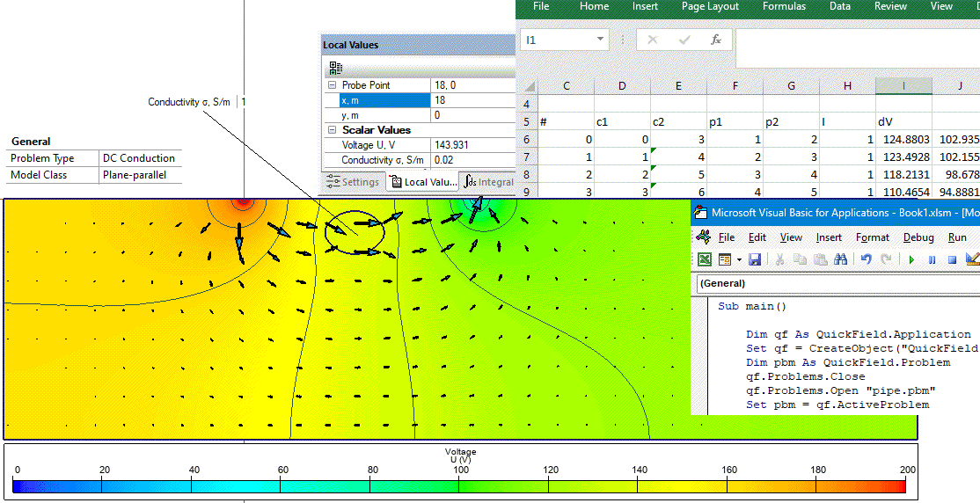Screen dimensions: 980x503
Task: Open the Excel Insert ribbon tab
Action: pos(645,6)
